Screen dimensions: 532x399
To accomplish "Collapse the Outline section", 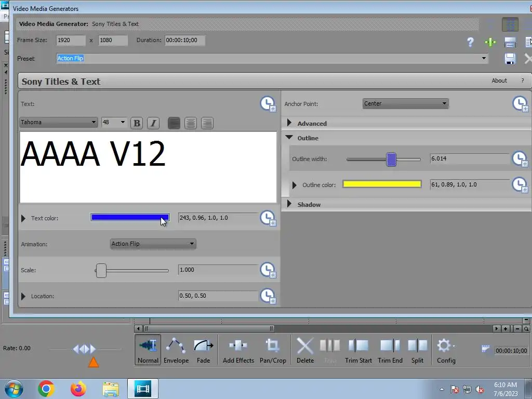I will click(x=289, y=137).
